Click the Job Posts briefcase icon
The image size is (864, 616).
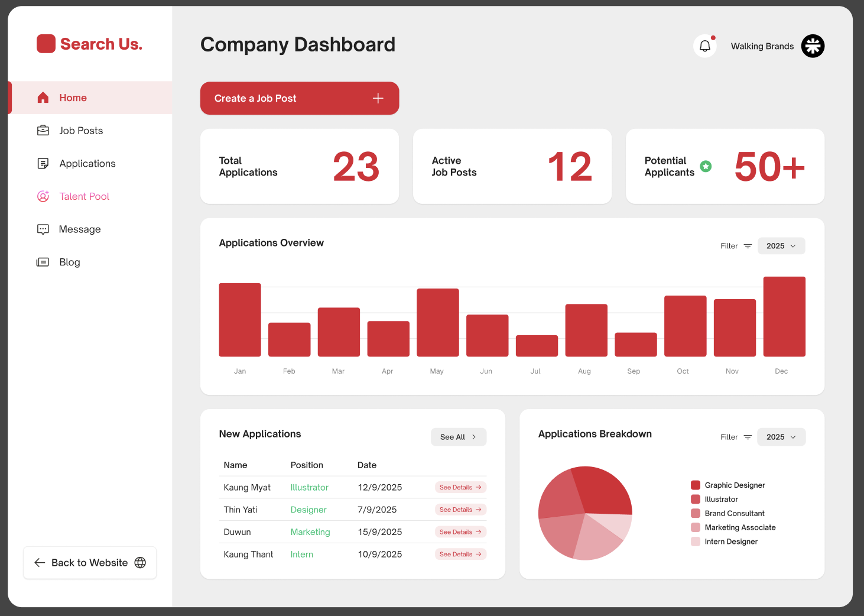(43, 131)
